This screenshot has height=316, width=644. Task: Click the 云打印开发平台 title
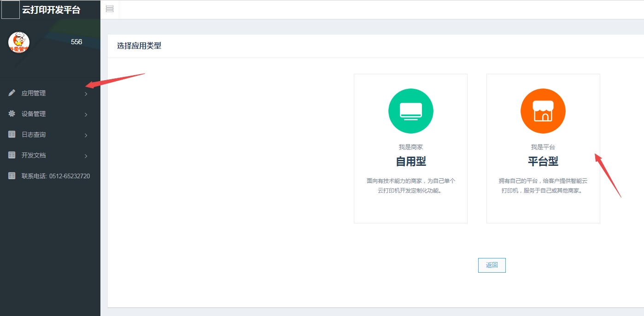[51, 10]
